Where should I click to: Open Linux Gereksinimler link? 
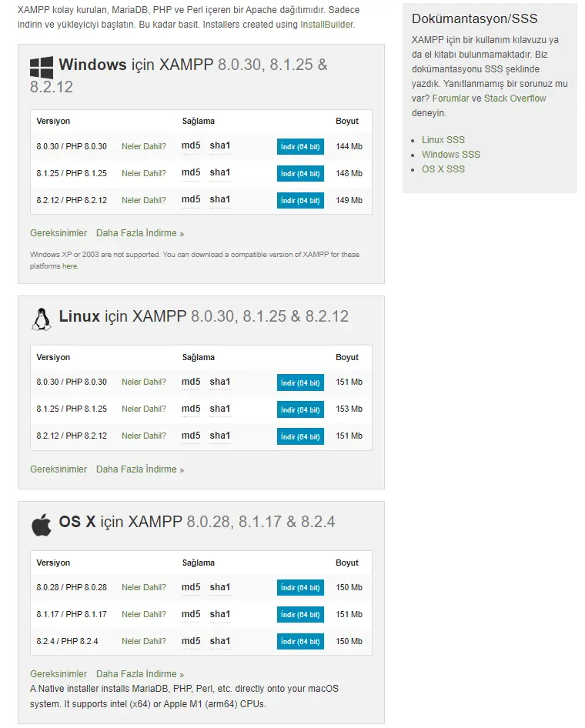pyautogui.click(x=58, y=469)
